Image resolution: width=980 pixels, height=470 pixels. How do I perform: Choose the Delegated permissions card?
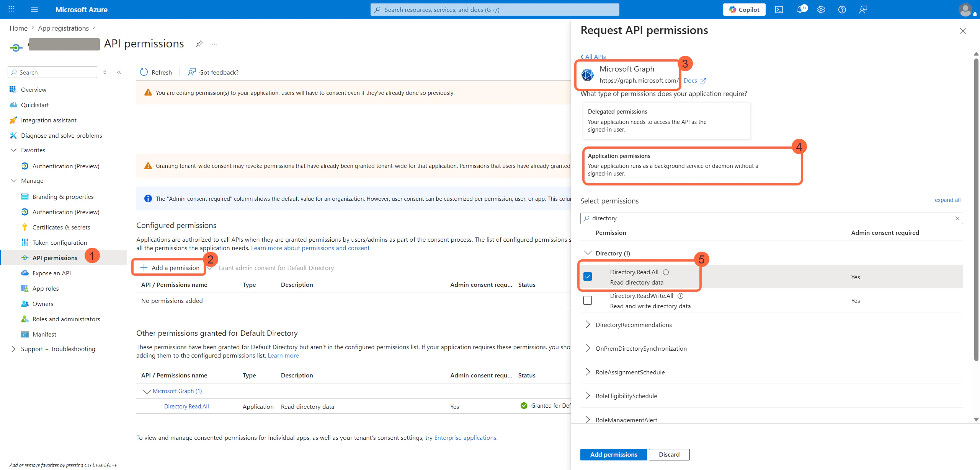click(666, 120)
